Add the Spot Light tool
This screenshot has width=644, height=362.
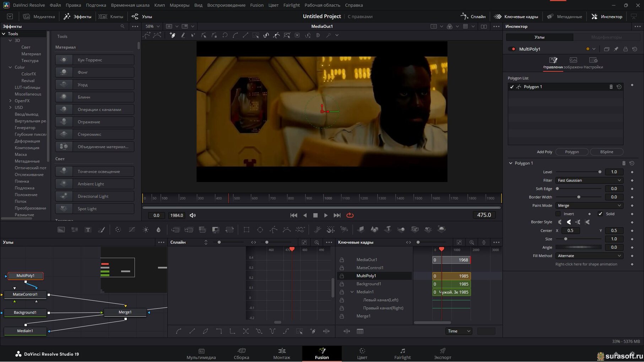coord(94,209)
